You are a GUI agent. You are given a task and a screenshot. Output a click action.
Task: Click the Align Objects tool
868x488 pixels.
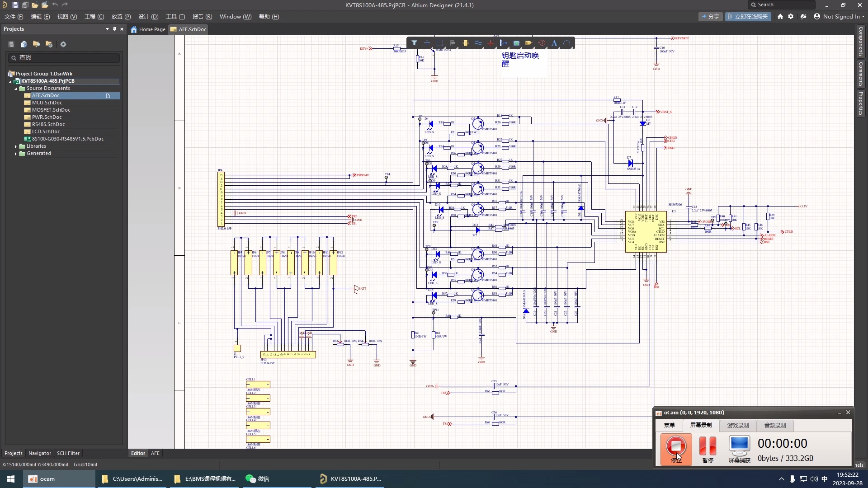coord(453,43)
